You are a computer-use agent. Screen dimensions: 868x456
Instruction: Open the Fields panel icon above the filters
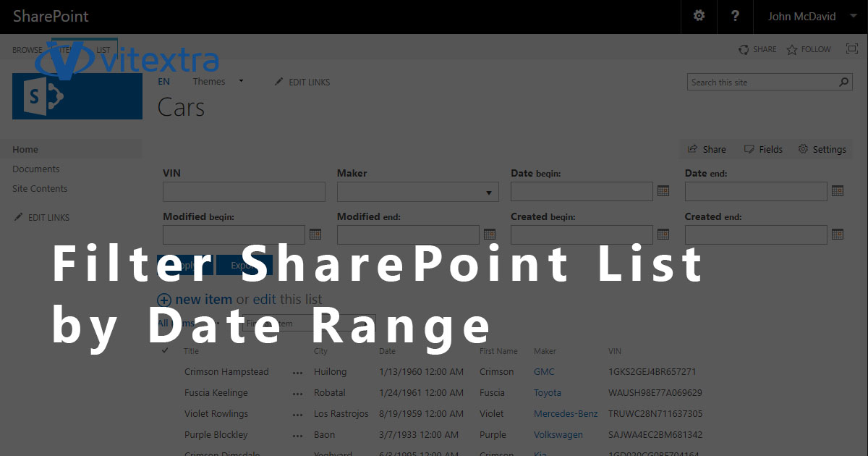point(749,149)
